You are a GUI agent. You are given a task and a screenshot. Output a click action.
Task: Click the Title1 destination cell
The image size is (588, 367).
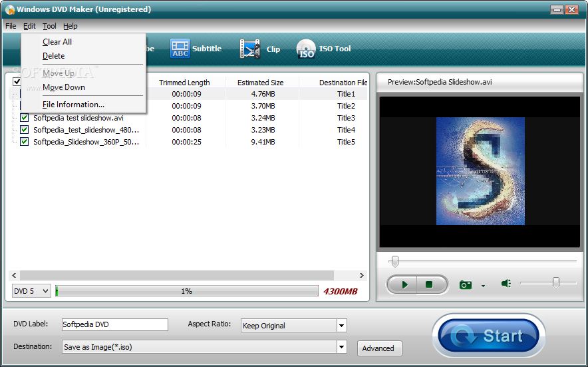[346, 94]
